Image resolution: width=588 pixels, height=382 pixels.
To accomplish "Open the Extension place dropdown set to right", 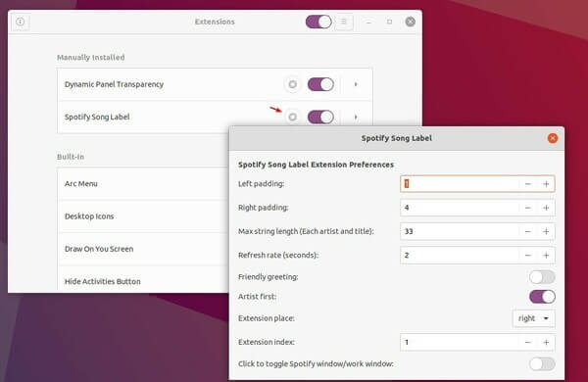I will tap(534, 318).
